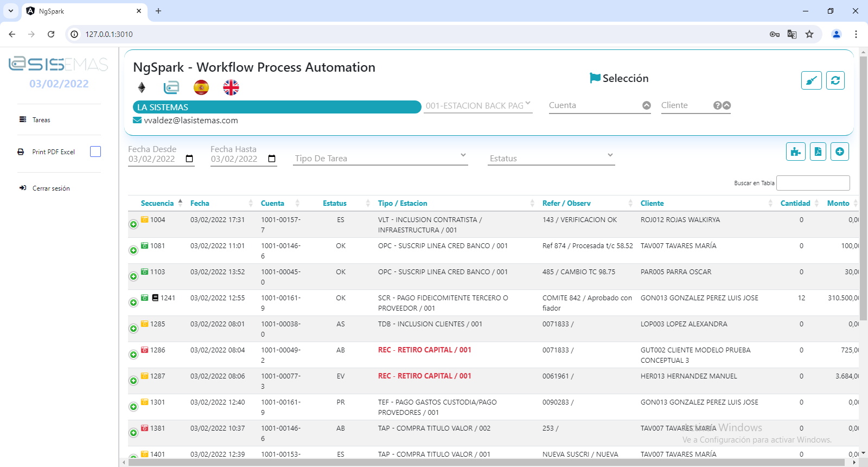Click Cerrar sesión to log out
The width and height of the screenshot is (868, 467).
pyautogui.click(x=51, y=188)
